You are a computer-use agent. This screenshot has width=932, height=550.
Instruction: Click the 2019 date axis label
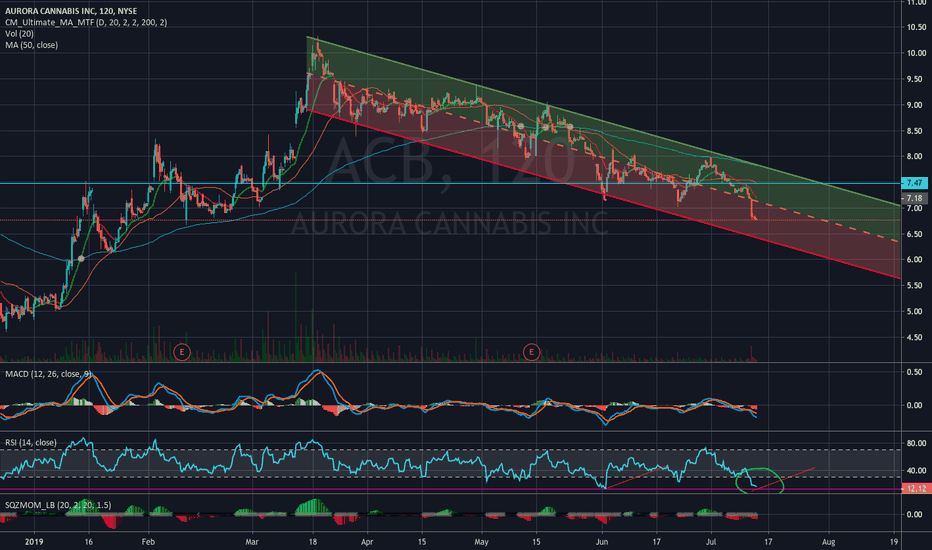tap(34, 542)
